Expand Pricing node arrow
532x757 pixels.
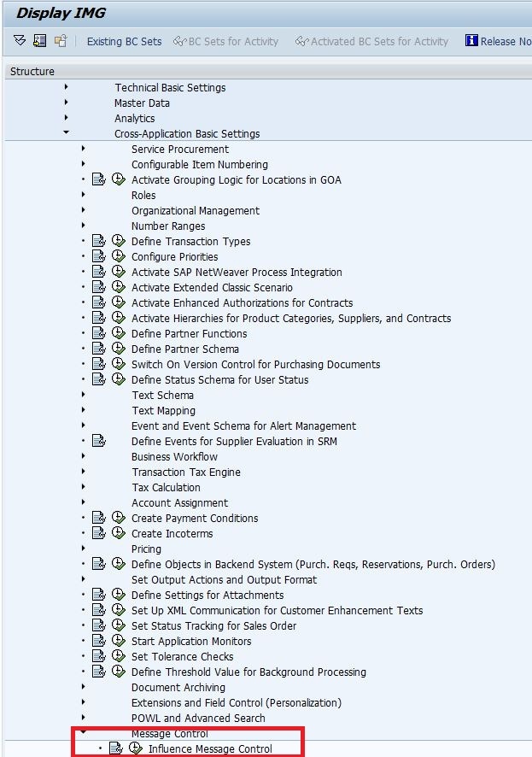84,549
